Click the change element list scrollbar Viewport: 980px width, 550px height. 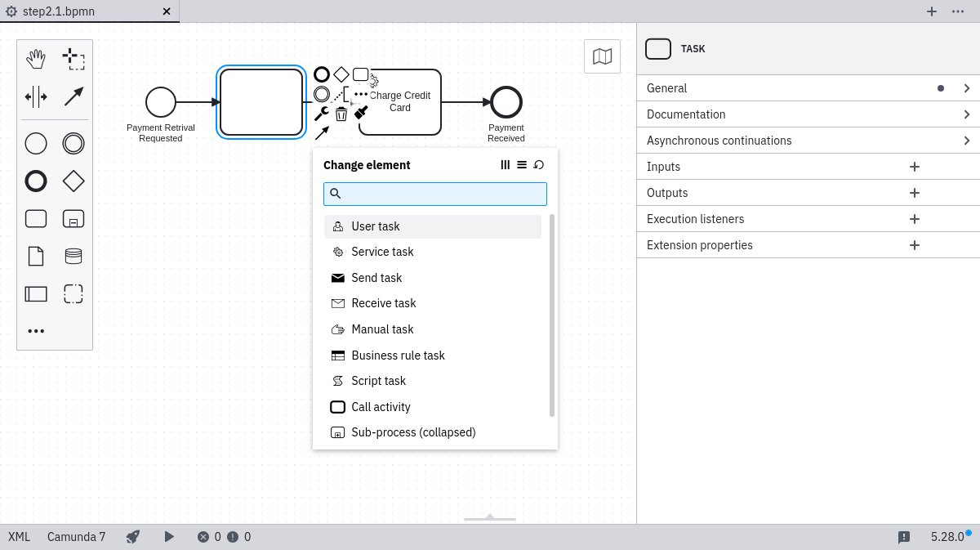pyautogui.click(x=552, y=315)
